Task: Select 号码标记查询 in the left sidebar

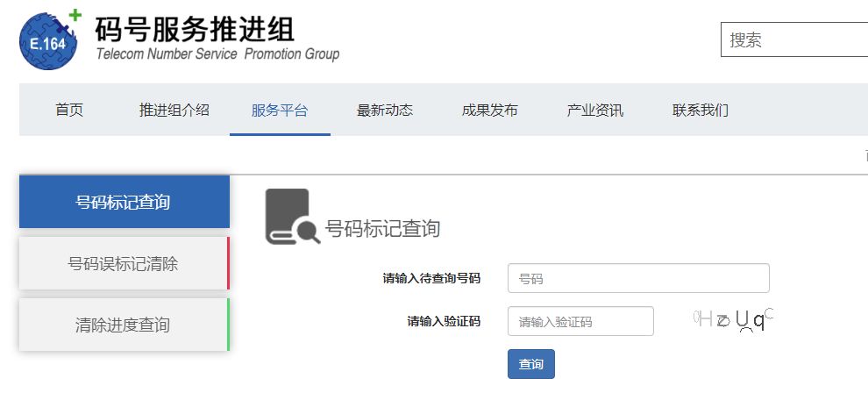Action: coord(124,203)
